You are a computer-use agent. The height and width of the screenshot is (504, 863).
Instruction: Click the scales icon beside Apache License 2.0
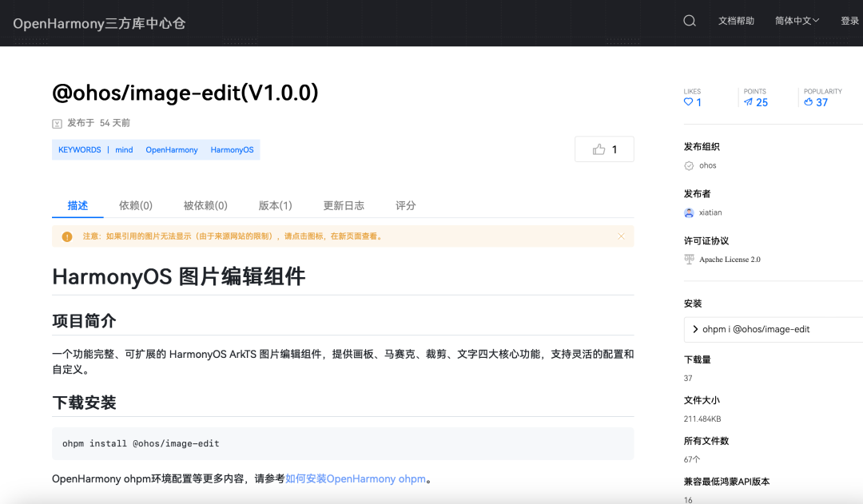pyautogui.click(x=688, y=259)
